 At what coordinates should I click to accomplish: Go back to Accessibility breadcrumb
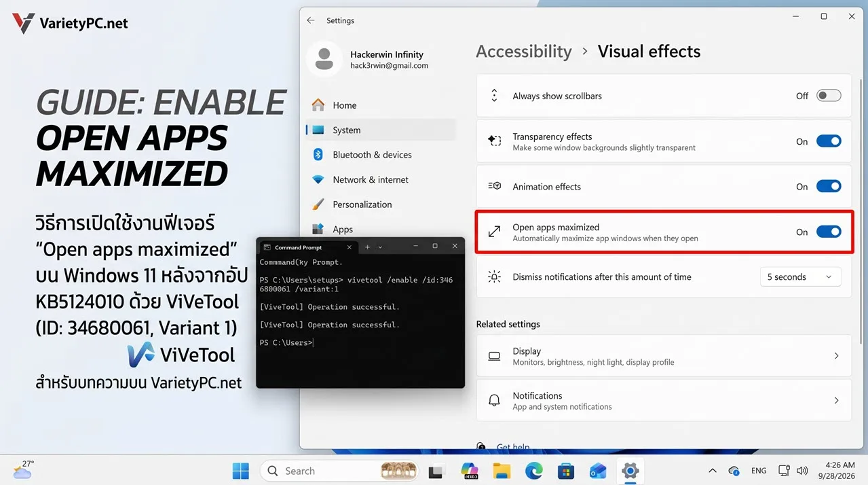524,52
